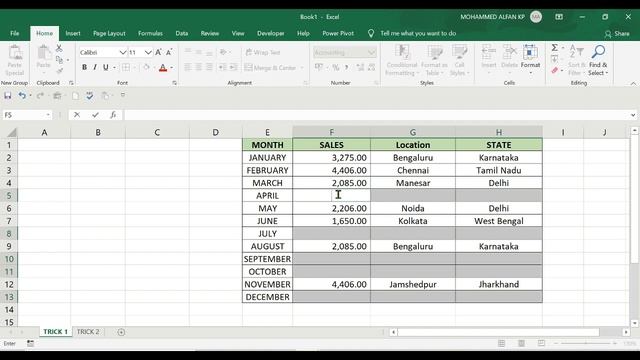This screenshot has width=640, height=360.
Task: Click the West Bengal cell
Action: (499, 221)
